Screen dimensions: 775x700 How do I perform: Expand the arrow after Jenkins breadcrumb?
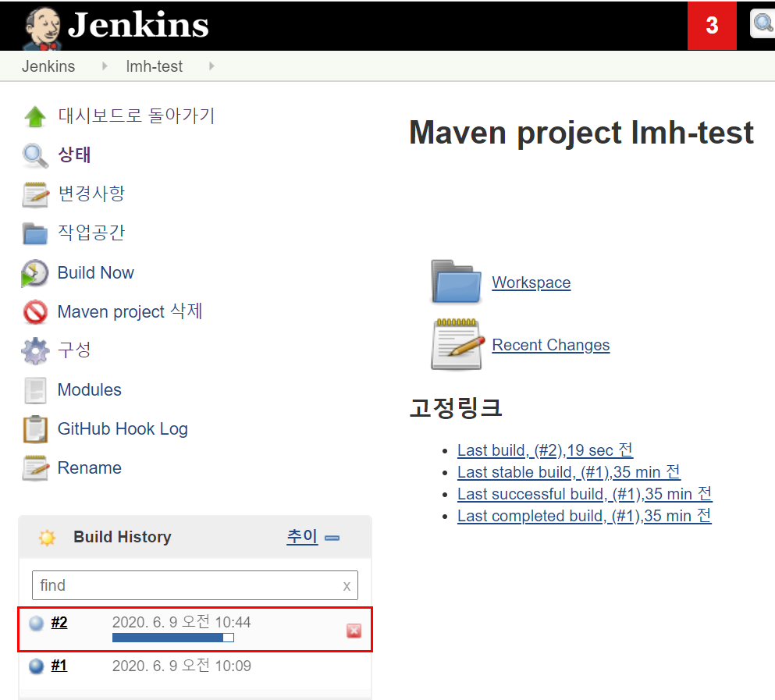tap(105, 66)
